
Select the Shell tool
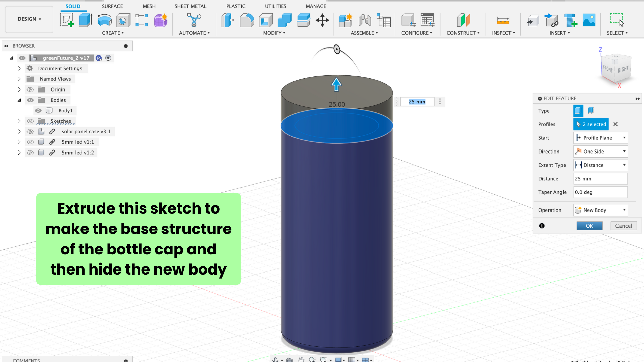point(266,20)
